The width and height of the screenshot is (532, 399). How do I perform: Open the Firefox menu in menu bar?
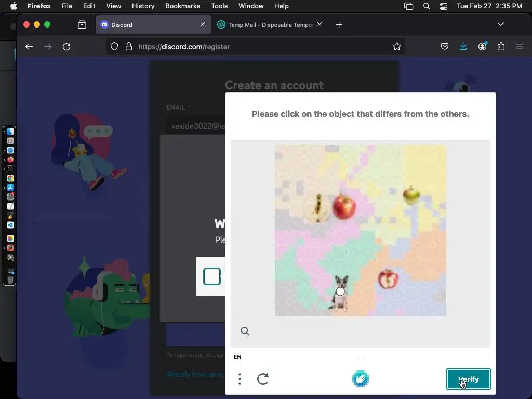point(39,6)
